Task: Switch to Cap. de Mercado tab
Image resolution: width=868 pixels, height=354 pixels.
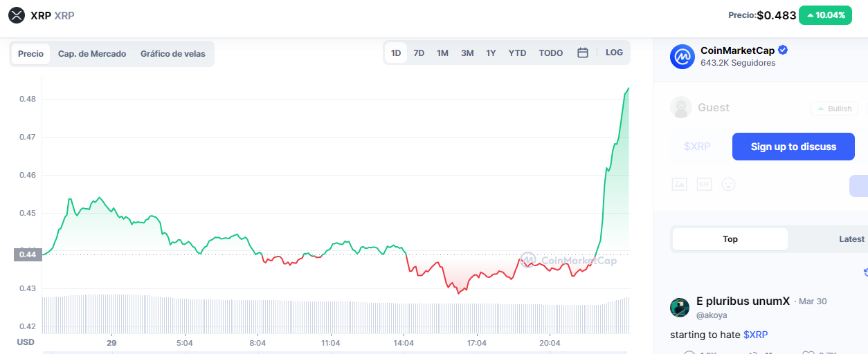Action: [92, 54]
